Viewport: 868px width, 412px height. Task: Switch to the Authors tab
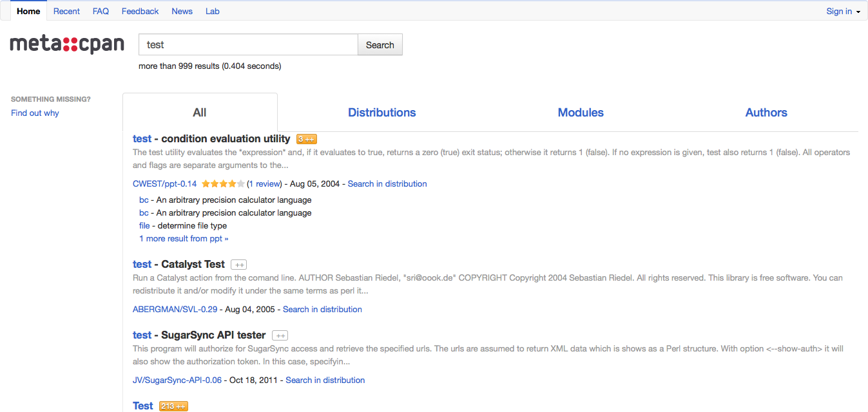pos(766,113)
